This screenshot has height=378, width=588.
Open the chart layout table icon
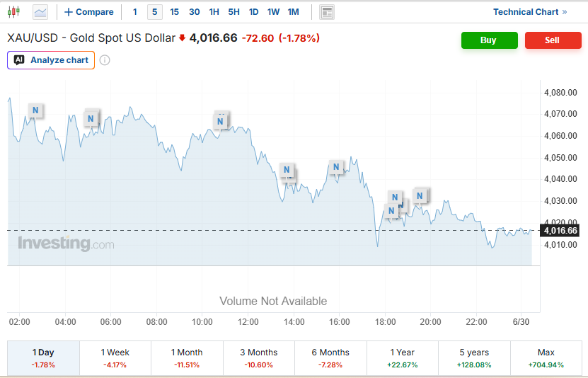327,12
